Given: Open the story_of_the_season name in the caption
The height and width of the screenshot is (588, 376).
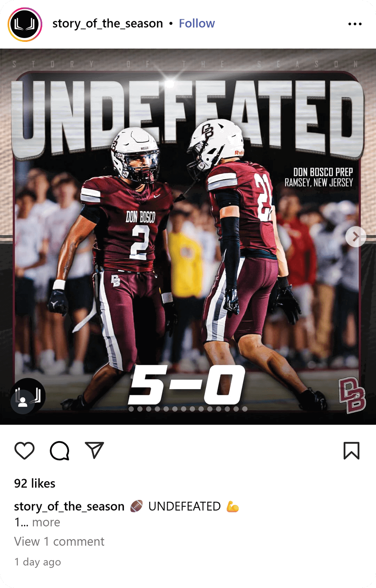Looking at the screenshot, I should click(70, 506).
